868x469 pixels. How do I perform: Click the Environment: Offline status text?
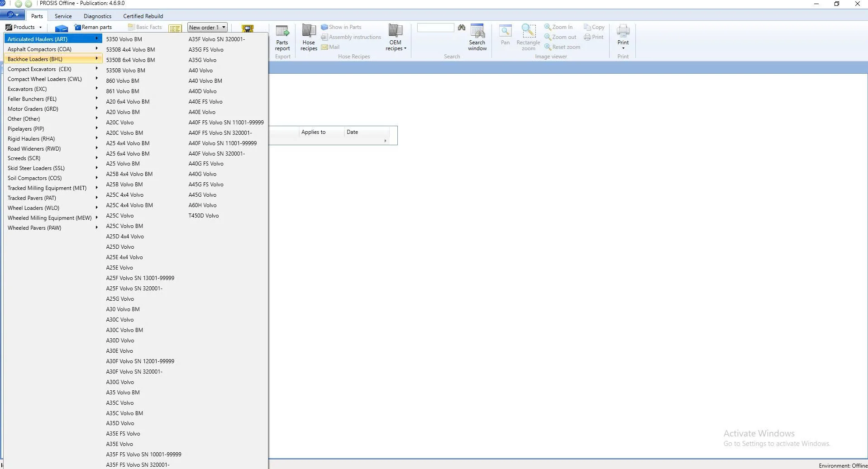click(x=843, y=465)
